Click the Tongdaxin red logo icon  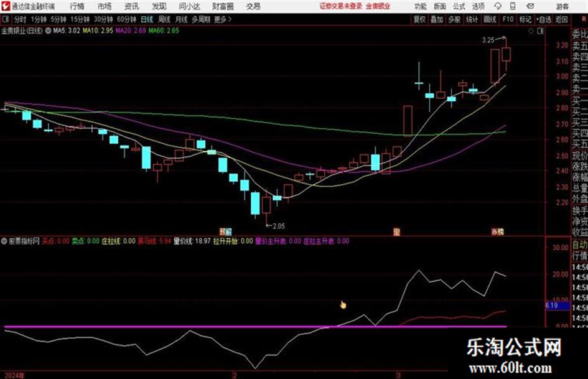[x=5, y=6]
